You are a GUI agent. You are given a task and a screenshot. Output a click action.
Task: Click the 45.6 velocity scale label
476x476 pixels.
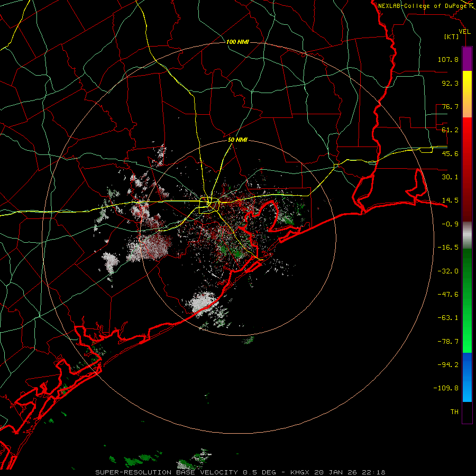tap(450, 153)
